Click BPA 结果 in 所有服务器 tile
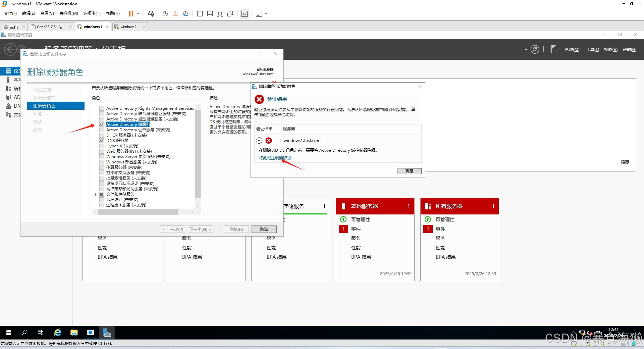This screenshot has width=644, height=349. coord(445,257)
